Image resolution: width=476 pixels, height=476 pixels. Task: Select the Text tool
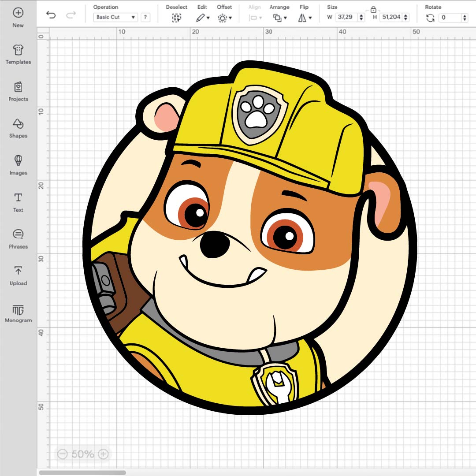[18, 202]
